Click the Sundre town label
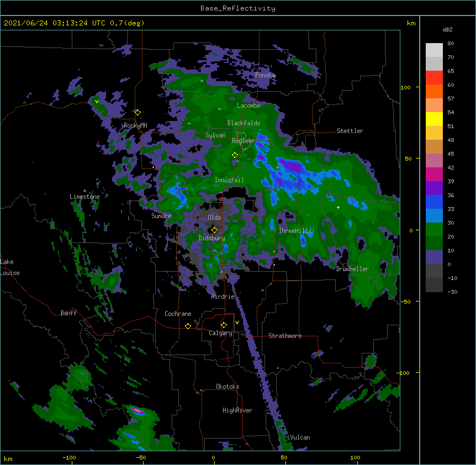 [x=161, y=216]
